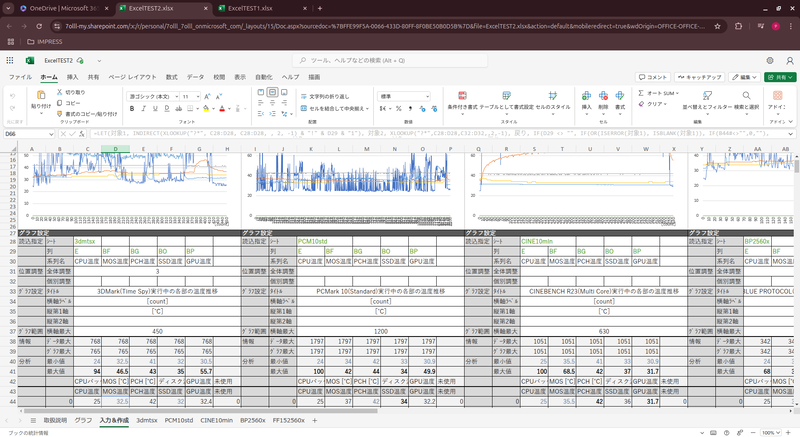Click the Sort & Filter (並べ替えとフィルター) icon

(x=707, y=95)
